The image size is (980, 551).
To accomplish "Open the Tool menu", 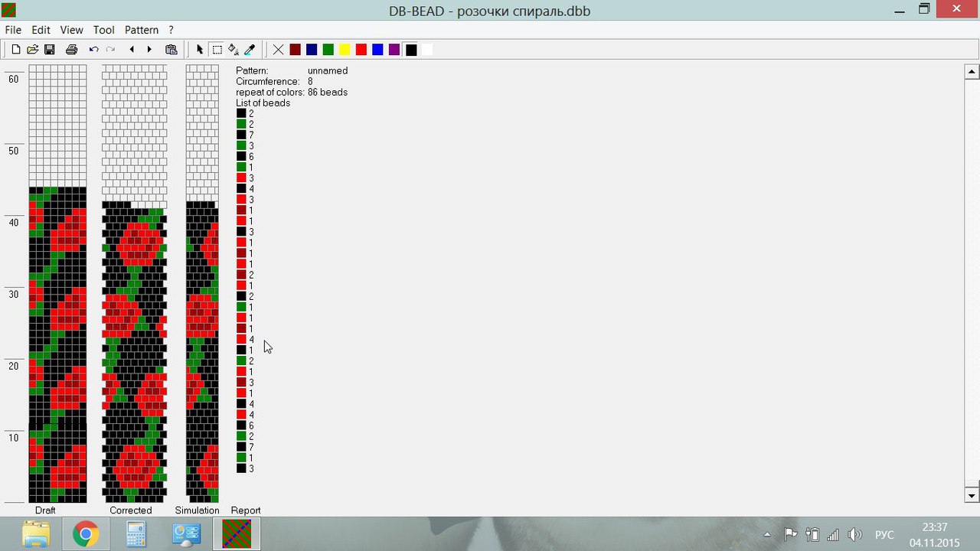I will pyautogui.click(x=103, y=30).
